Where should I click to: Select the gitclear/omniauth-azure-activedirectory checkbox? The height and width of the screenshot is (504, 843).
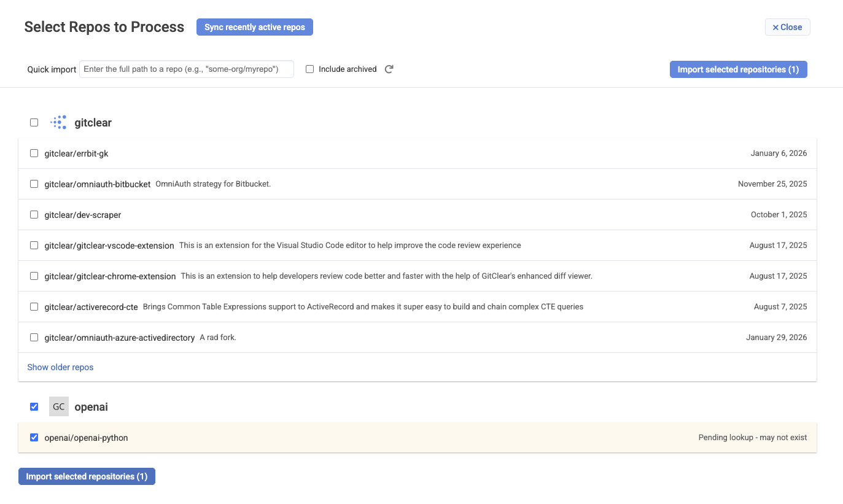pos(34,338)
